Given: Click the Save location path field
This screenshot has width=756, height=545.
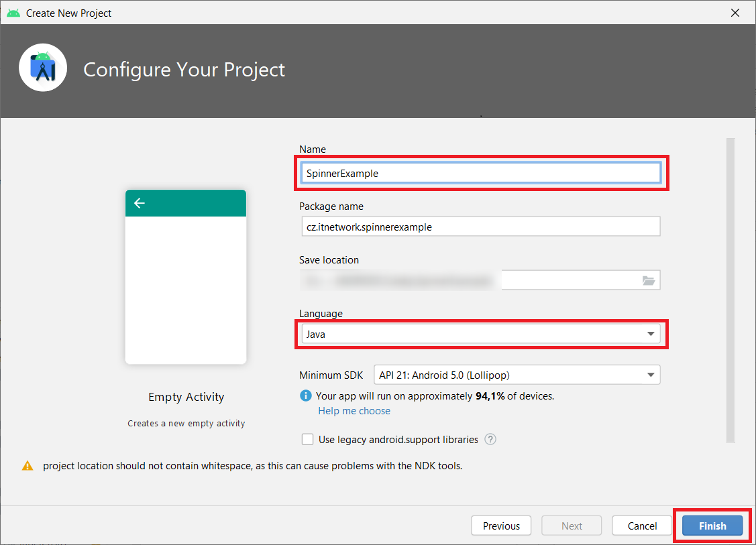Looking at the screenshot, I should pos(470,280).
